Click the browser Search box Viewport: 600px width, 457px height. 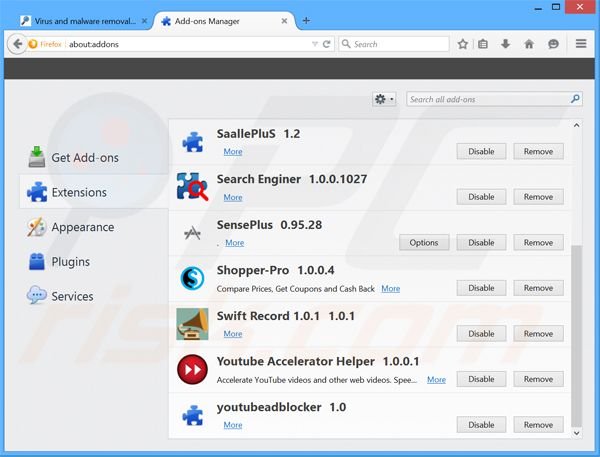click(393, 44)
